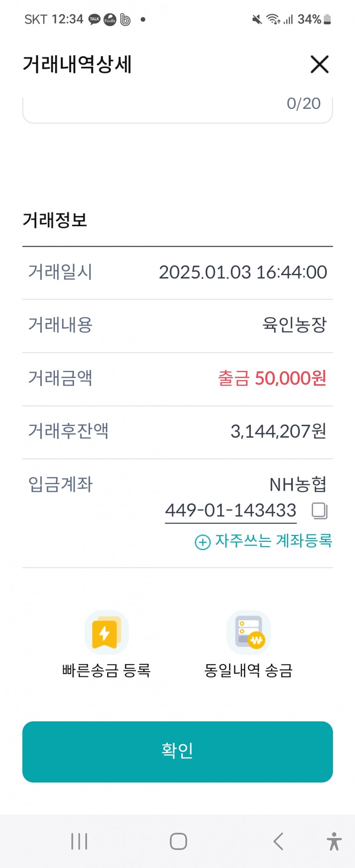This screenshot has width=355, height=868.
Task: Tap the plus icon beside 자주쓰는 계좌등록
Action: (x=203, y=542)
